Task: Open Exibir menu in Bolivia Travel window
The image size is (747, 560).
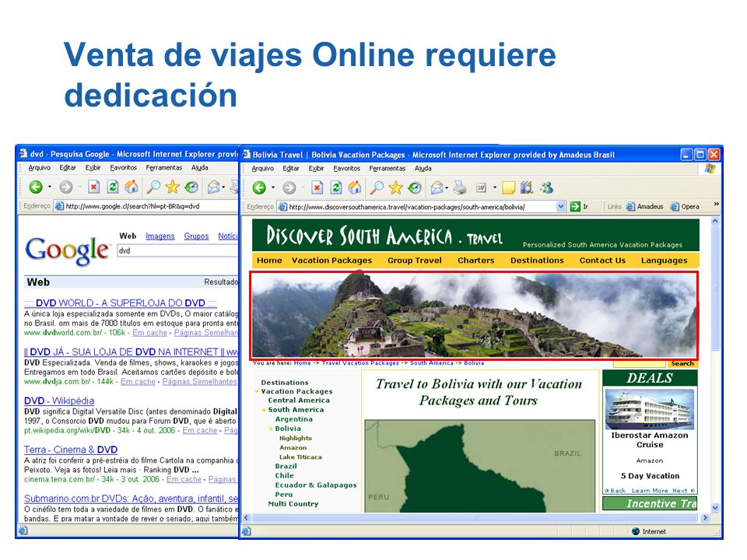Action: coord(317,169)
